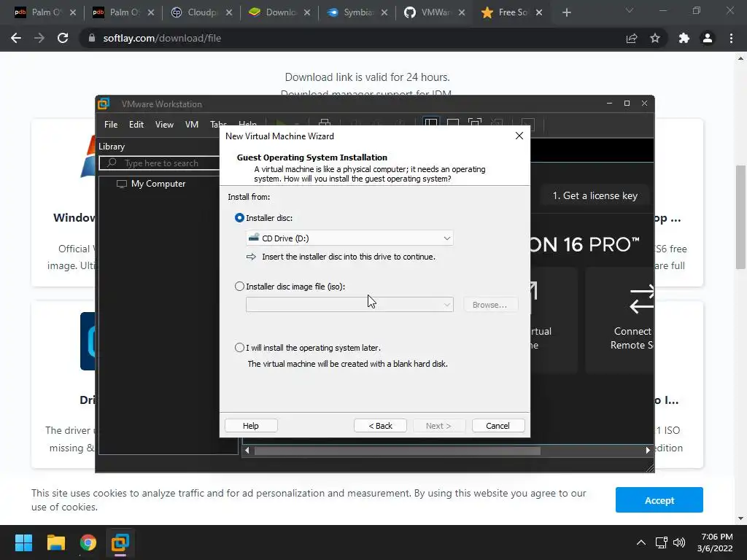Click the VMware Workstation title bar icon

coord(104,104)
